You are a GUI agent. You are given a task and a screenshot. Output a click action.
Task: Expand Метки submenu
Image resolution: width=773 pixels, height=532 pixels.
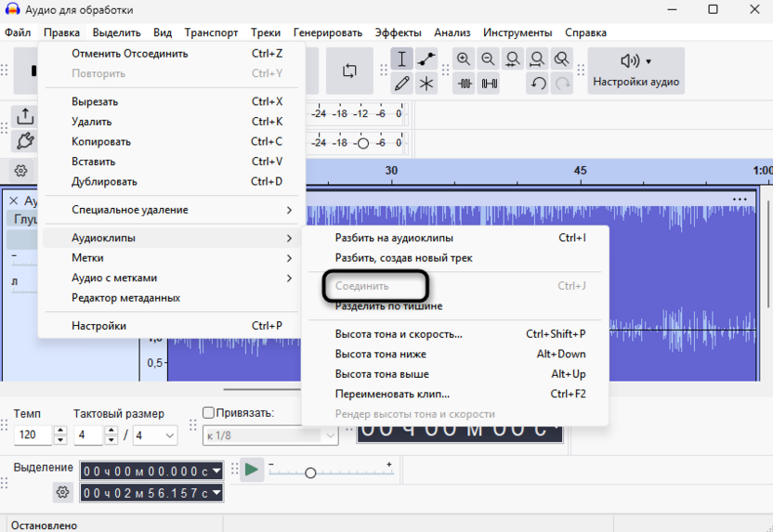pos(172,257)
